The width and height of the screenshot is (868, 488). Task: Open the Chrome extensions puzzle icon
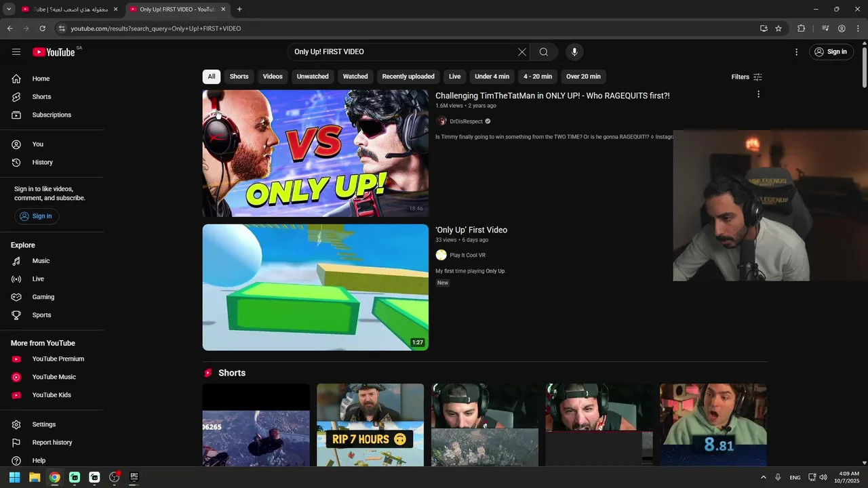[802, 28]
